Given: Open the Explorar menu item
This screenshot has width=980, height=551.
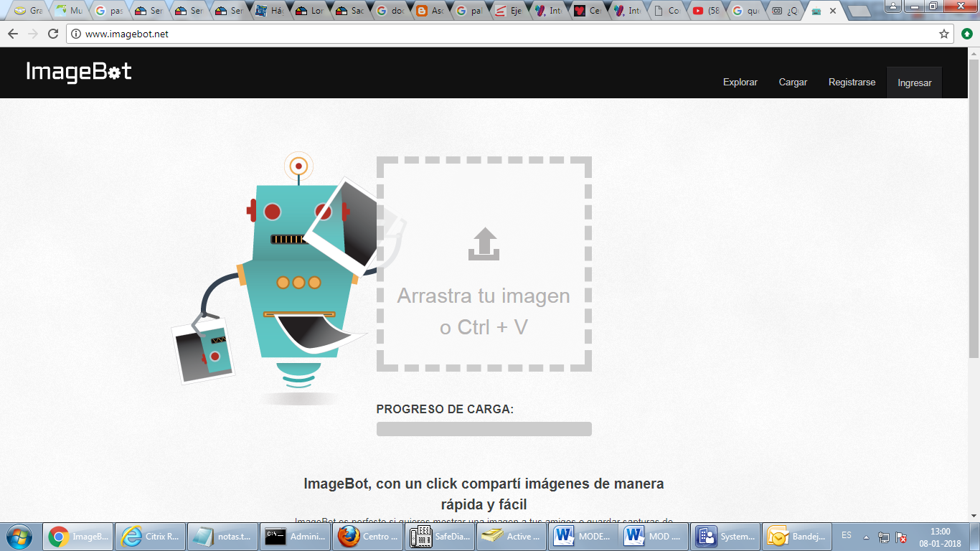Looking at the screenshot, I should (740, 83).
